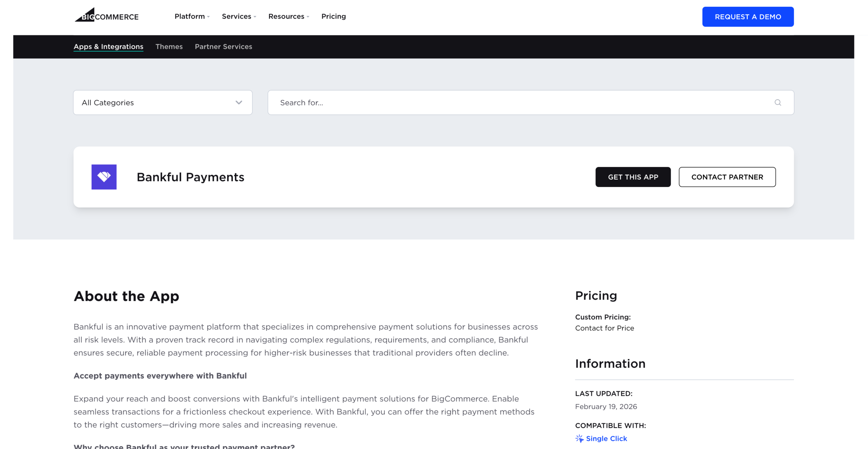
Task: Expand the Platform menu
Action: [192, 16]
